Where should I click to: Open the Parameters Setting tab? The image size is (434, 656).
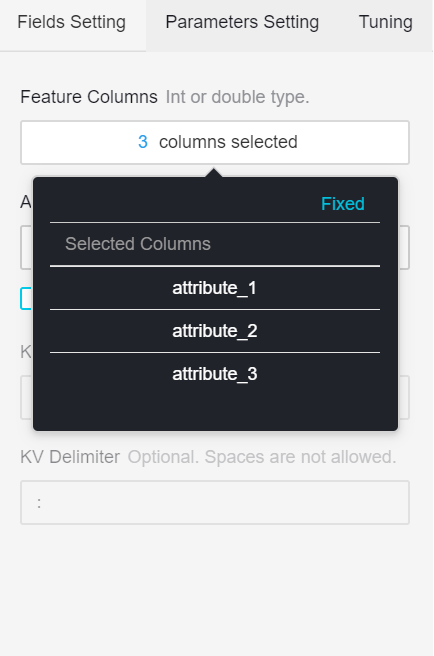click(x=242, y=23)
